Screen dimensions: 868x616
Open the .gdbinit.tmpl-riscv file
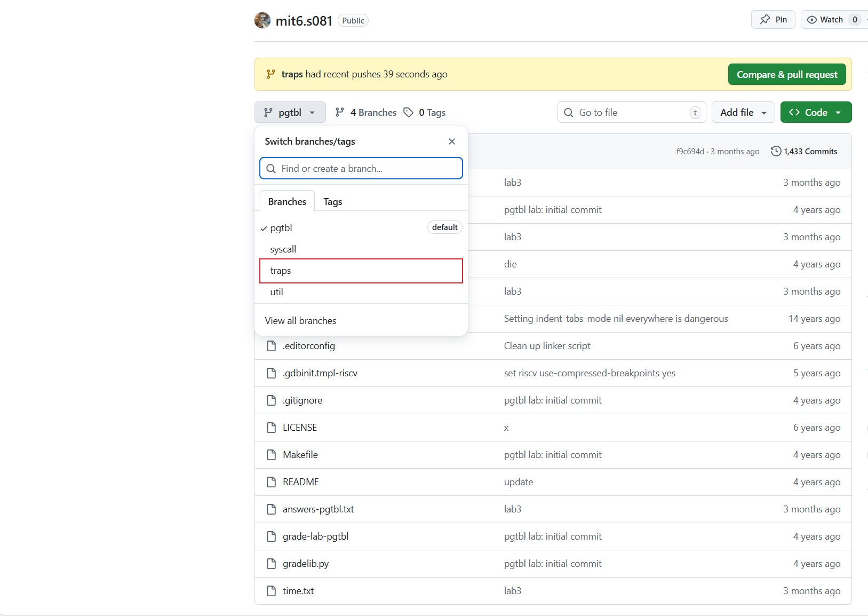click(320, 373)
